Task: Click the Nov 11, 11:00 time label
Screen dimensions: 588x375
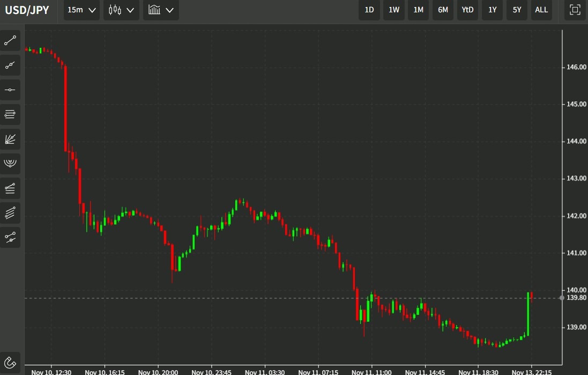Action: click(371, 372)
